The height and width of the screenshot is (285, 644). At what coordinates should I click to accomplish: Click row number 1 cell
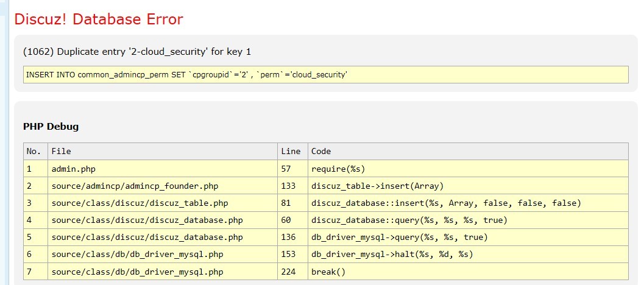coord(36,168)
